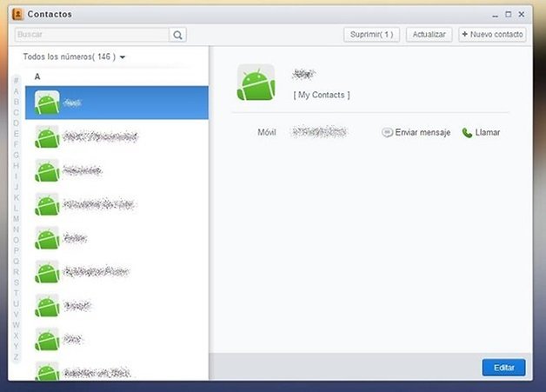Click the Enviar mensaje link
The height and width of the screenshot is (392, 546).
tap(416, 132)
